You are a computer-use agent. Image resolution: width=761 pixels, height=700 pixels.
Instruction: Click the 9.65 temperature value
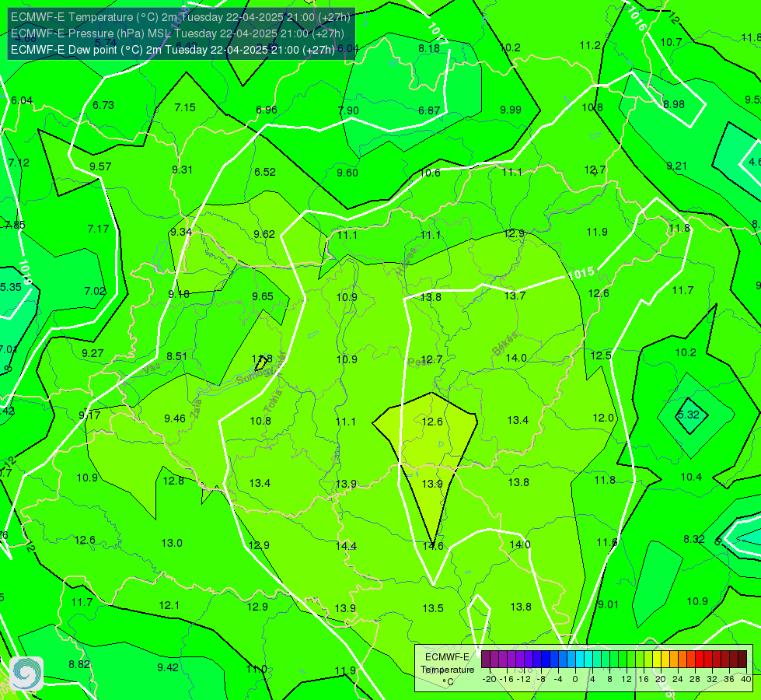tap(263, 296)
